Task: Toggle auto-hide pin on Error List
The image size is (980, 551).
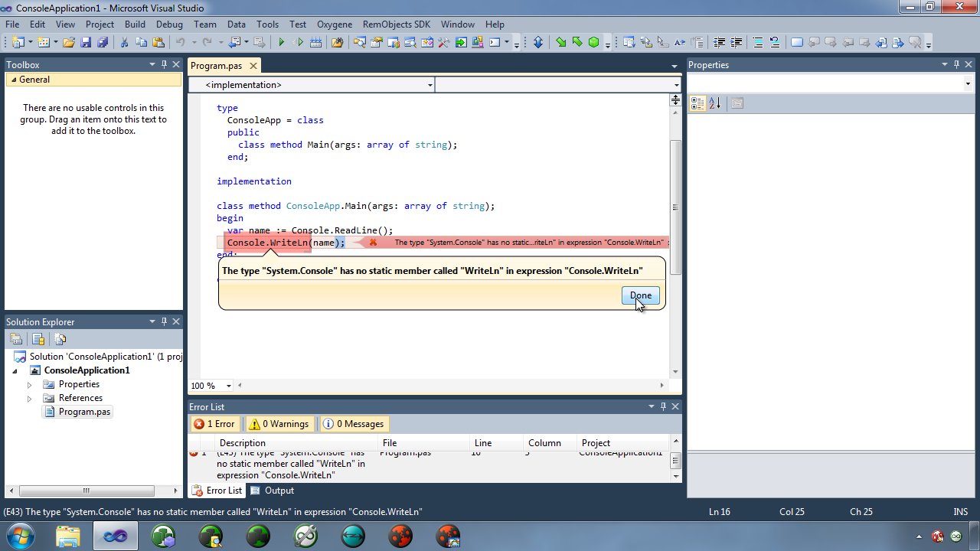Action: [663, 407]
